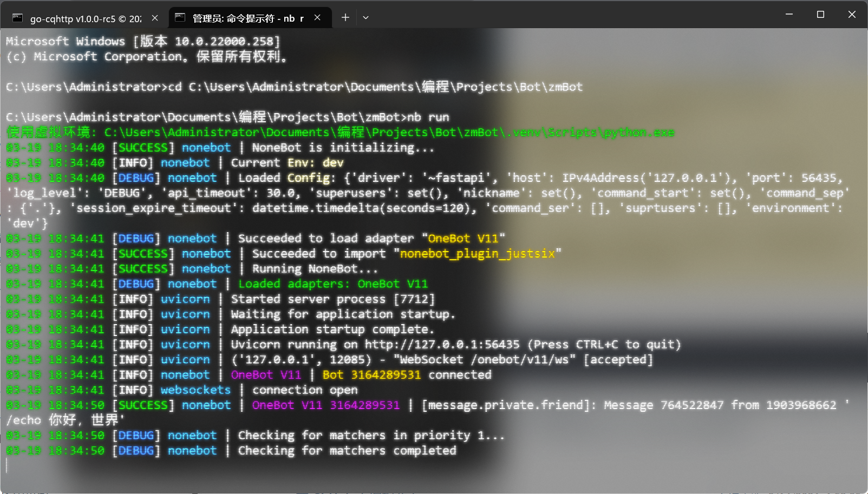The image size is (868, 494).
Task: Open a new terminal tab with the plus icon
Action: pyautogui.click(x=345, y=17)
